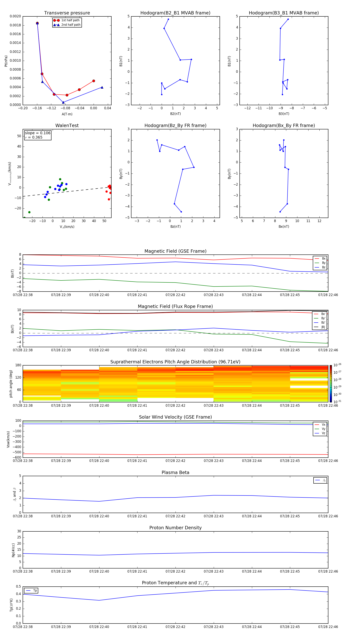This screenshot has height=644, width=351.
Task: Click the 'Magnetic Field (Flux Rope Frame)' title
Action: [x=175, y=306]
